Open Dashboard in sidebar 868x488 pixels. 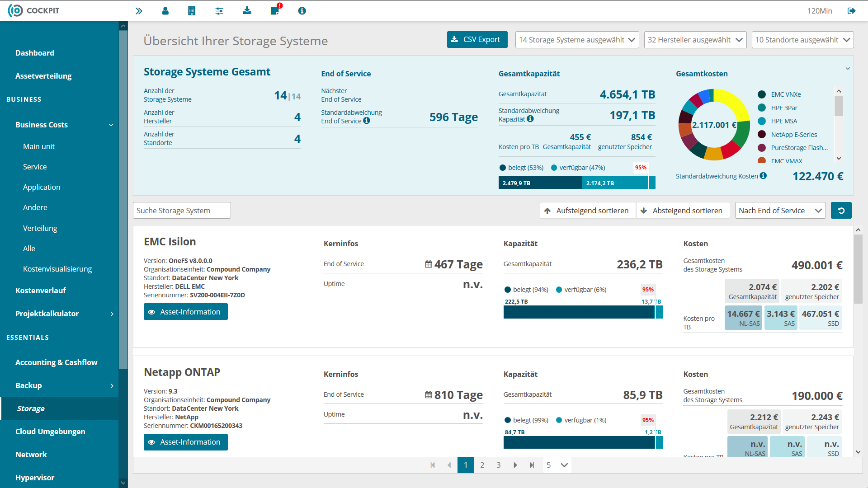(x=35, y=53)
